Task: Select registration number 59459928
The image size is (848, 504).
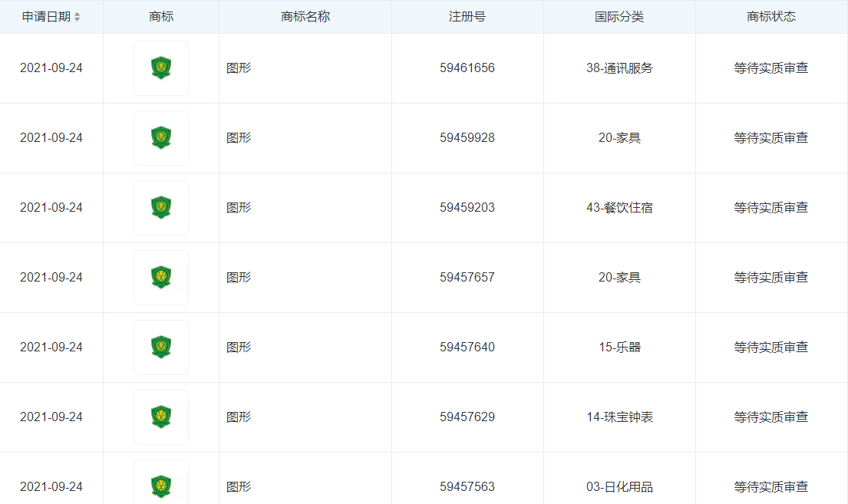Action: (467, 138)
